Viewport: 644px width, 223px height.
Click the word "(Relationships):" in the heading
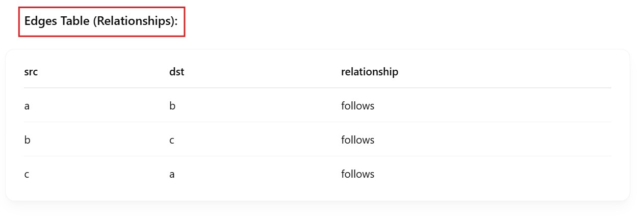[x=139, y=22]
